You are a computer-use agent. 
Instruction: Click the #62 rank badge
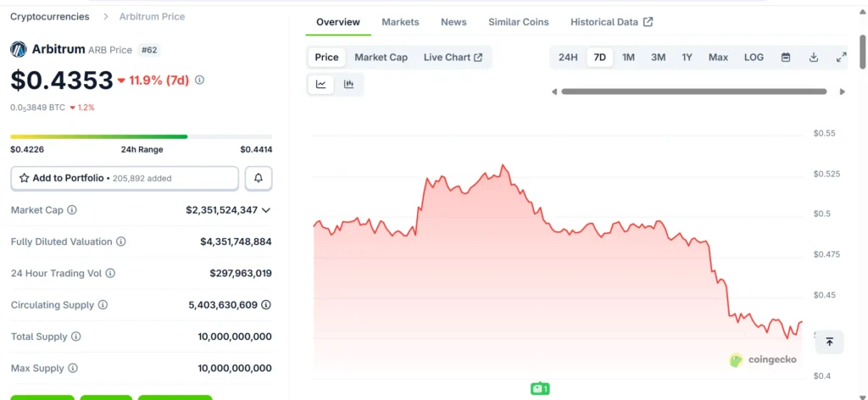[149, 50]
